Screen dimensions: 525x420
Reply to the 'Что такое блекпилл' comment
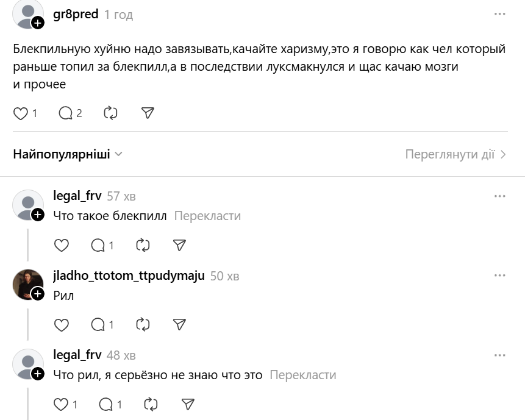point(98,245)
